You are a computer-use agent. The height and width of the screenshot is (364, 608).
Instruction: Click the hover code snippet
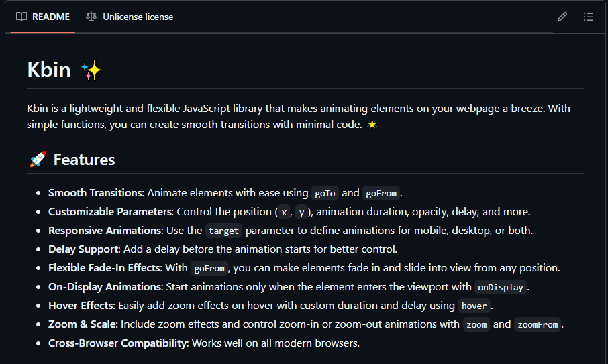pyautogui.click(x=474, y=306)
